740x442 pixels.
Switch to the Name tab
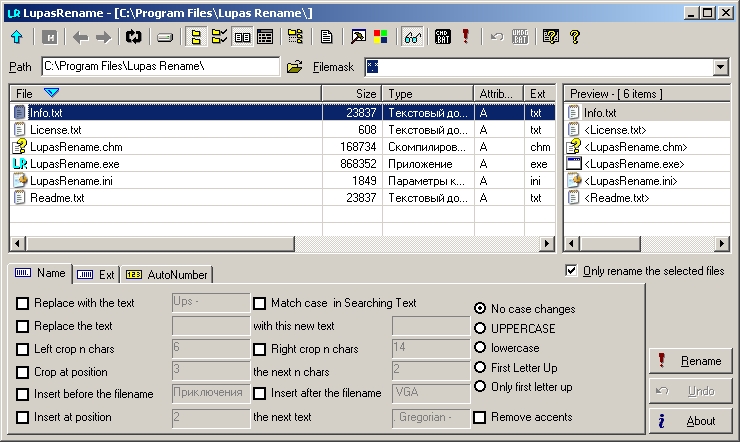41,274
